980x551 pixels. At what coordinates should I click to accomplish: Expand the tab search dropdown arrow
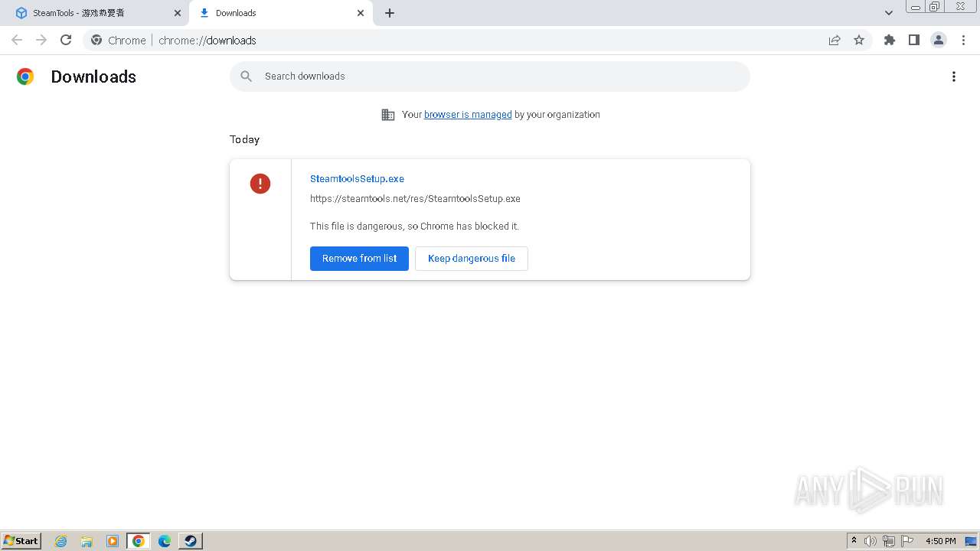(889, 13)
